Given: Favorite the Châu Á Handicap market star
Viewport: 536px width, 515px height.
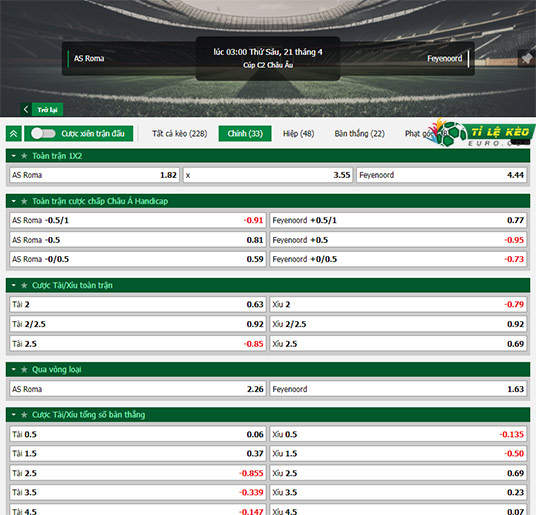Looking at the screenshot, I should pyautogui.click(x=24, y=201).
